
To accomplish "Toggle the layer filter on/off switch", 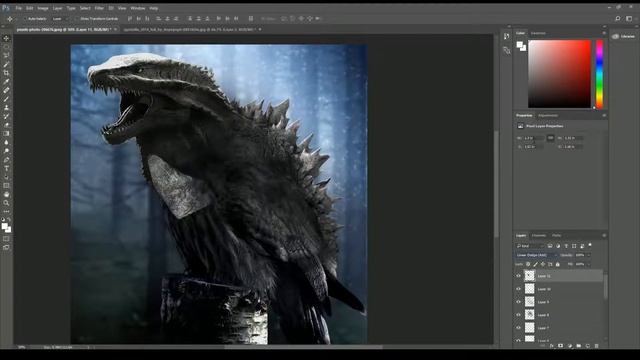I will point(590,245).
